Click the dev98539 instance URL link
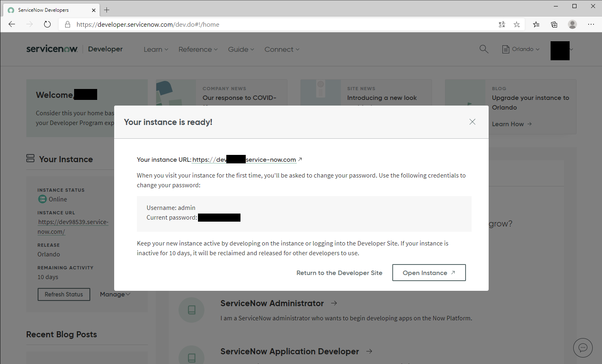This screenshot has height=364, width=602. click(73, 227)
